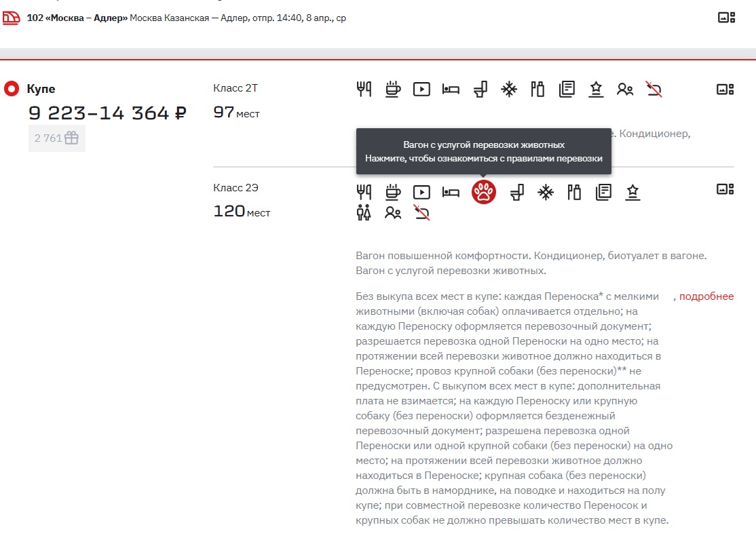Open the carriage photo gallery for Класс 2Э
This screenshot has width=756, height=540.
[725, 189]
